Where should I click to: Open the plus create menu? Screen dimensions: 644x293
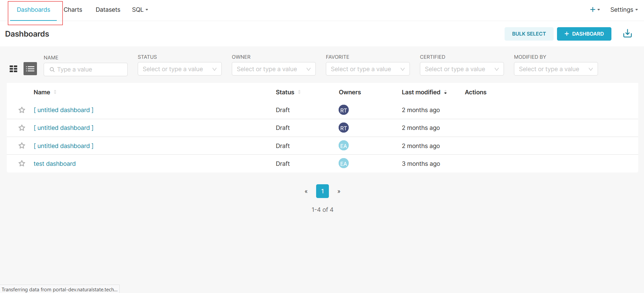coord(595,10)
